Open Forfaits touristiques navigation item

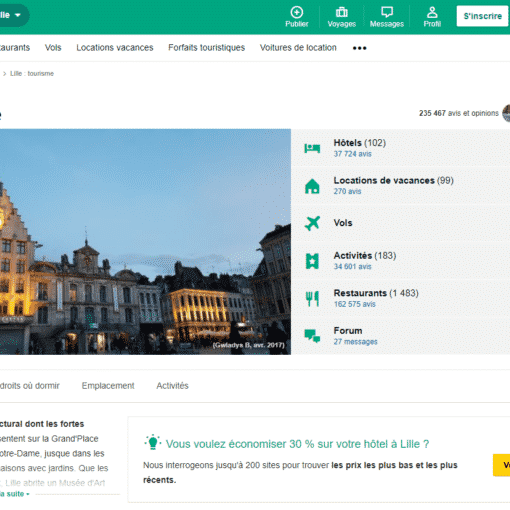click(206, 48)
